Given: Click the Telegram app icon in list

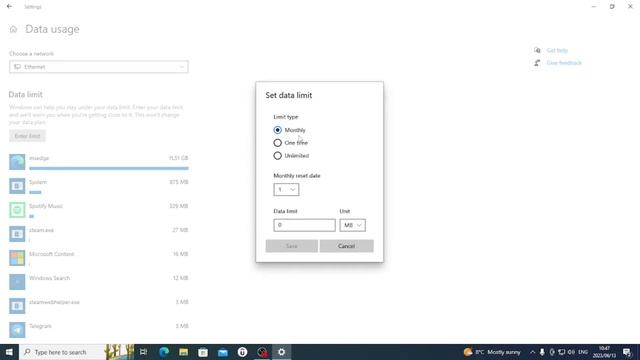Looking at the screenshot, I should [x=17, y=330].
